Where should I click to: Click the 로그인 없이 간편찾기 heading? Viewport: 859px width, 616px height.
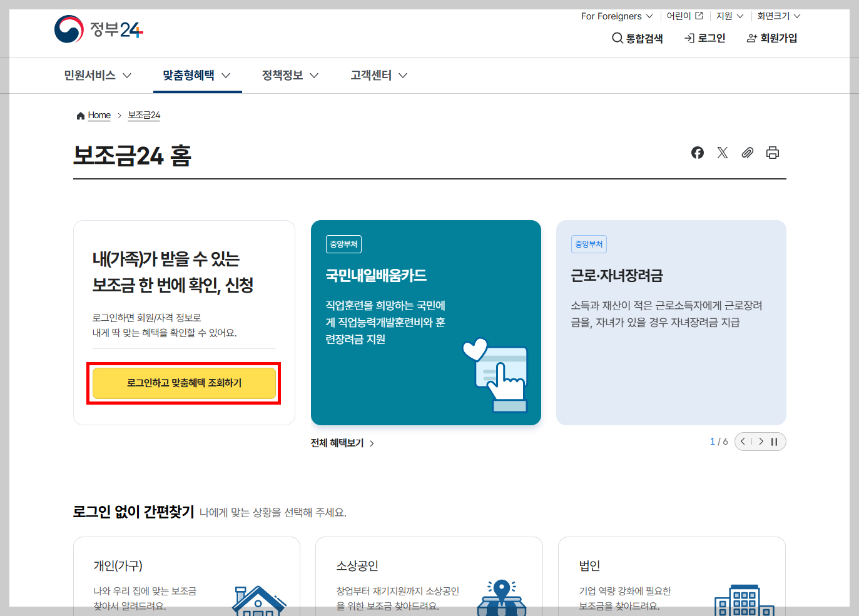133,512
